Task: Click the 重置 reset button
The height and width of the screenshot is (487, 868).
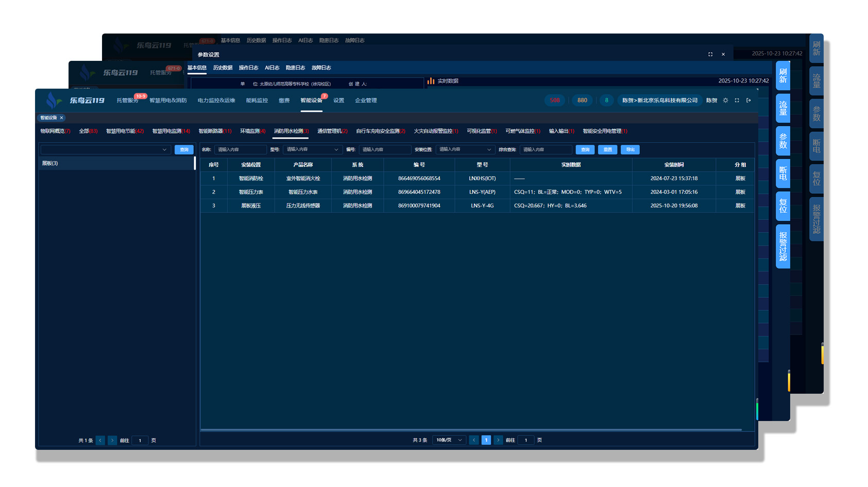Action: 607,149
